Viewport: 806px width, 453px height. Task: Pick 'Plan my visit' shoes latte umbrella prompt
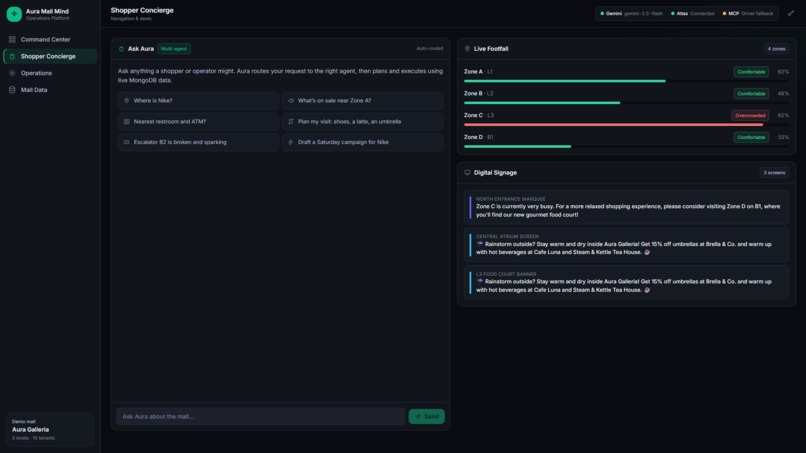click(362, 121)
